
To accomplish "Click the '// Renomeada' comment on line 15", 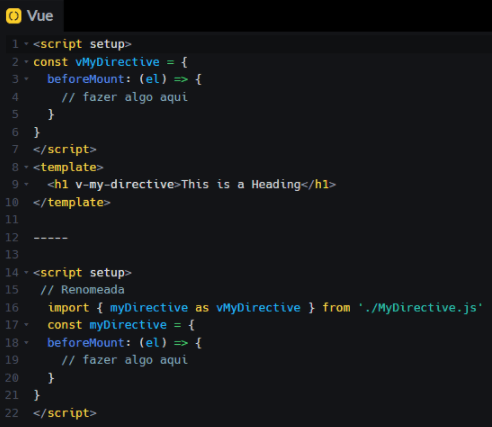I will 82,290.
